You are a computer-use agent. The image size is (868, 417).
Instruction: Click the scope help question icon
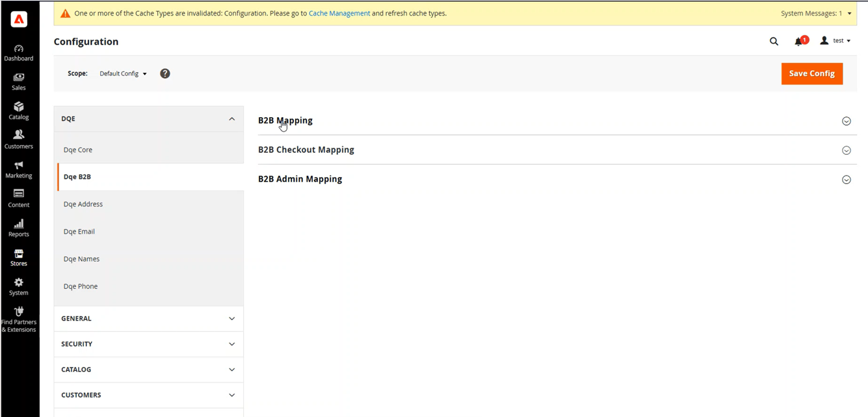[165, 74]
